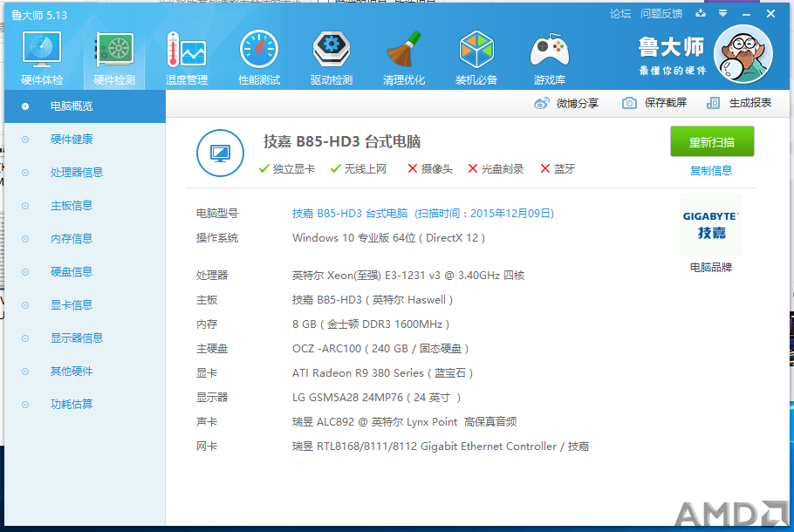Open 硬盘信息 in the sidebar
This screenshot has height=532, width=794.
coord(86,272)
